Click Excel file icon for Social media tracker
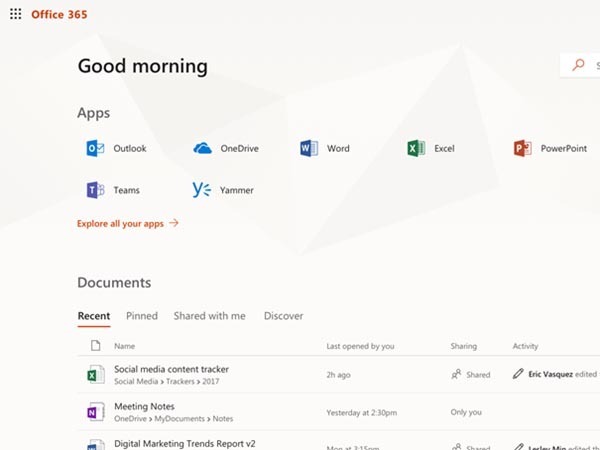The image size is (600, 450). (x=96, y=374)
